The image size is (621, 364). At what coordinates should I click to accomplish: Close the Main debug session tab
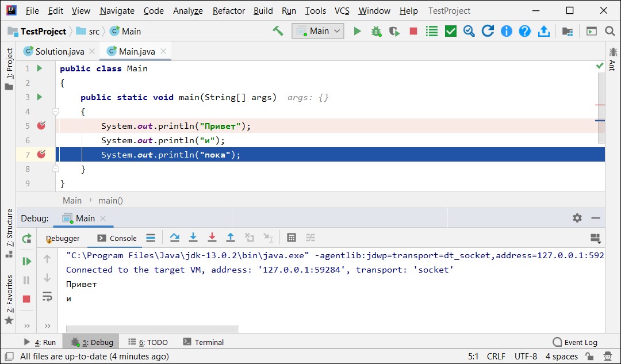tap(103, 219)
